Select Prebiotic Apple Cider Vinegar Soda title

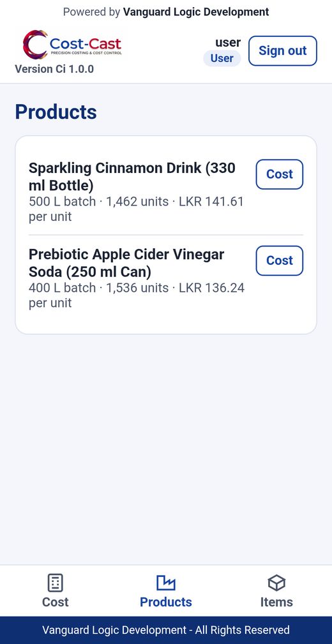tap(126, 263)
